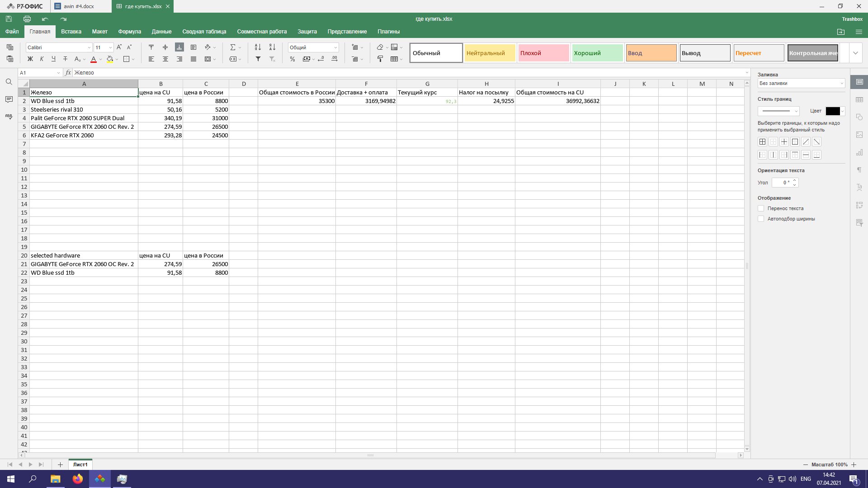
Task: Select the Лист1 sheet tab
Action: [80, 465]
